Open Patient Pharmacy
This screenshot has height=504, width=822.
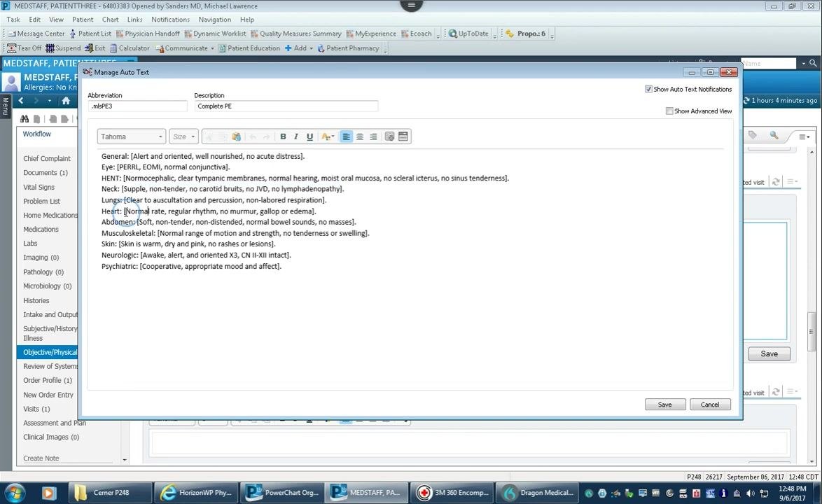click(348, 48)
